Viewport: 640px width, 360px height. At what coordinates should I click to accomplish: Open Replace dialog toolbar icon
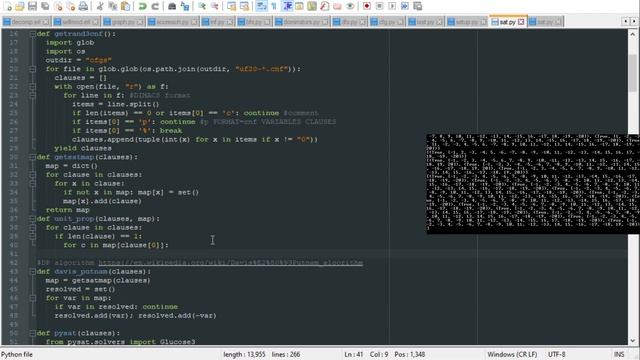[x=185, y=6]
